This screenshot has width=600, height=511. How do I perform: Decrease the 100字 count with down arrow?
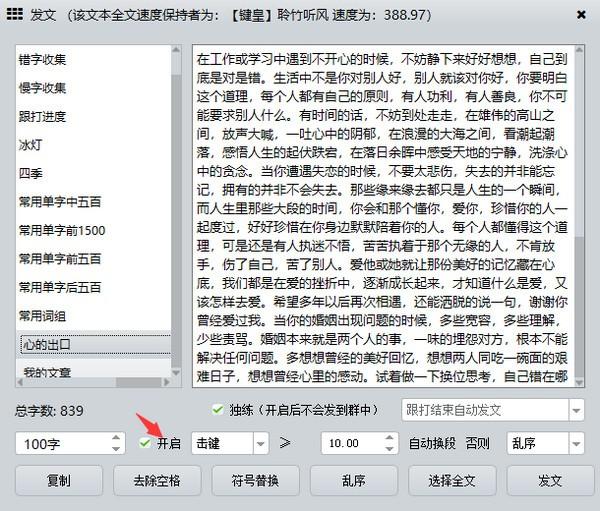tap(116, 449)
